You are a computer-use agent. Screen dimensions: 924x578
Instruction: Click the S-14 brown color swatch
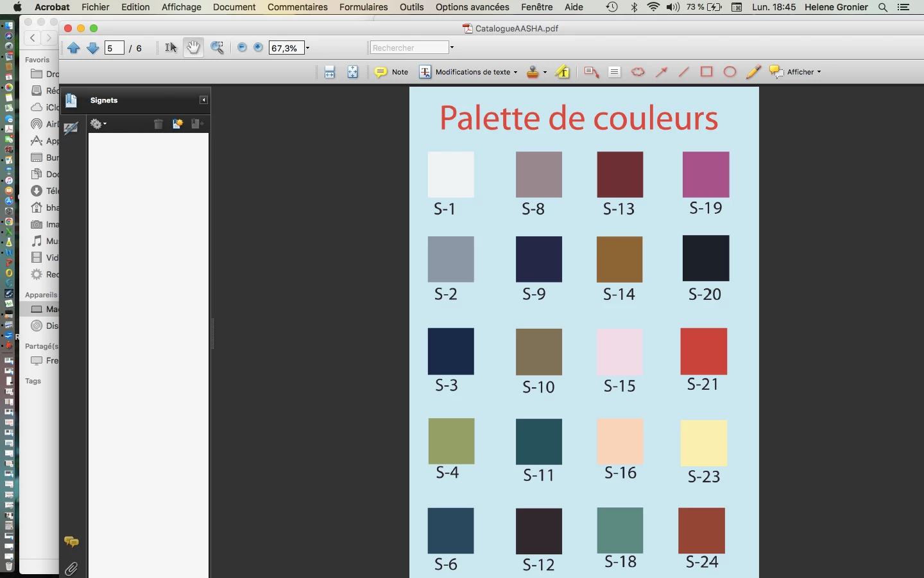click(x=620, y=259)
